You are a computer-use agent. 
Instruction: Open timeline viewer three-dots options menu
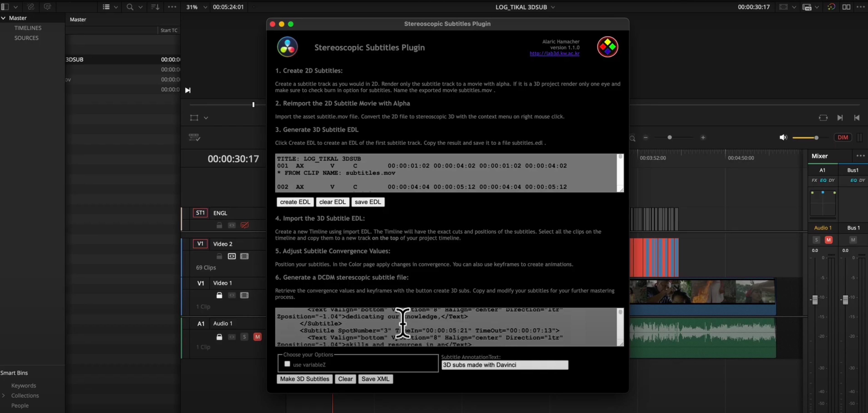(x=860, y=7)
